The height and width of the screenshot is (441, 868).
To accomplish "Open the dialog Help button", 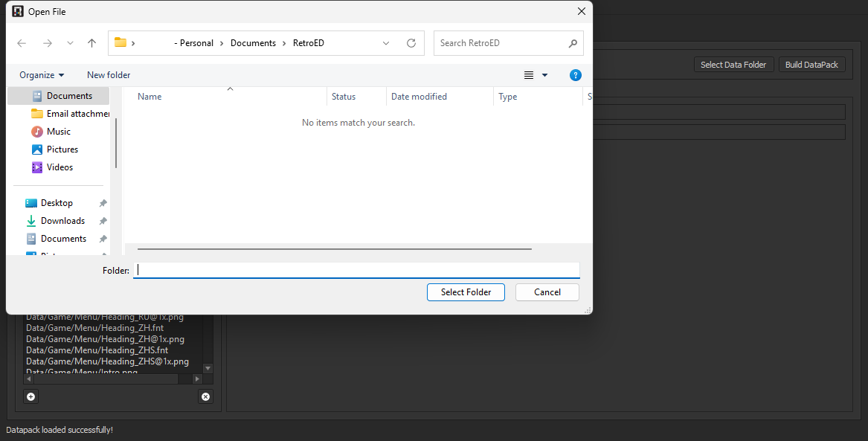I will tap(576, 75).
